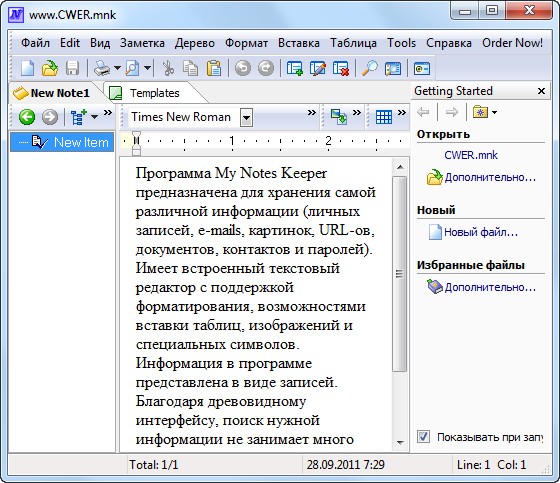Click the Paste clipboard icon

pos(214,68)
